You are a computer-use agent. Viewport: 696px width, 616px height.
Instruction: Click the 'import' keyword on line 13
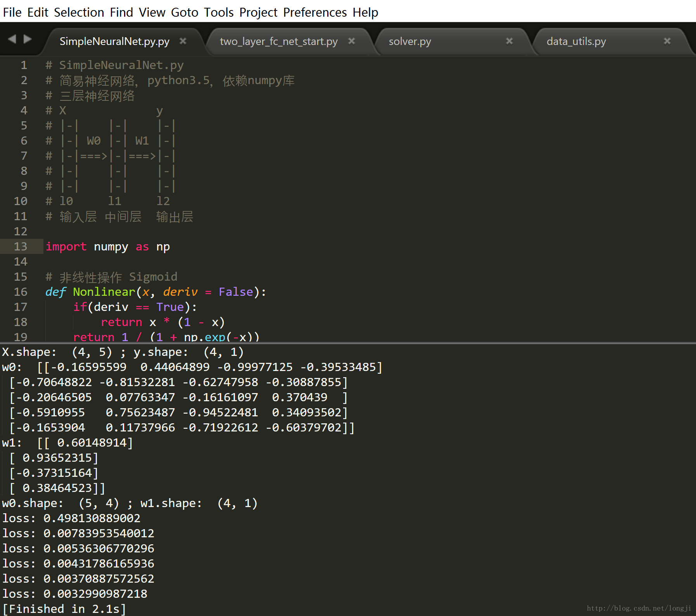click(x=66, y=247)
